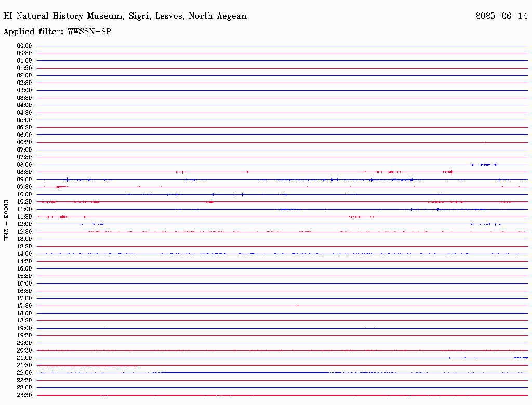Viewport: 532px width, 405px height.
Task: Select the 11:30 time label
Action: coord(24,217)
